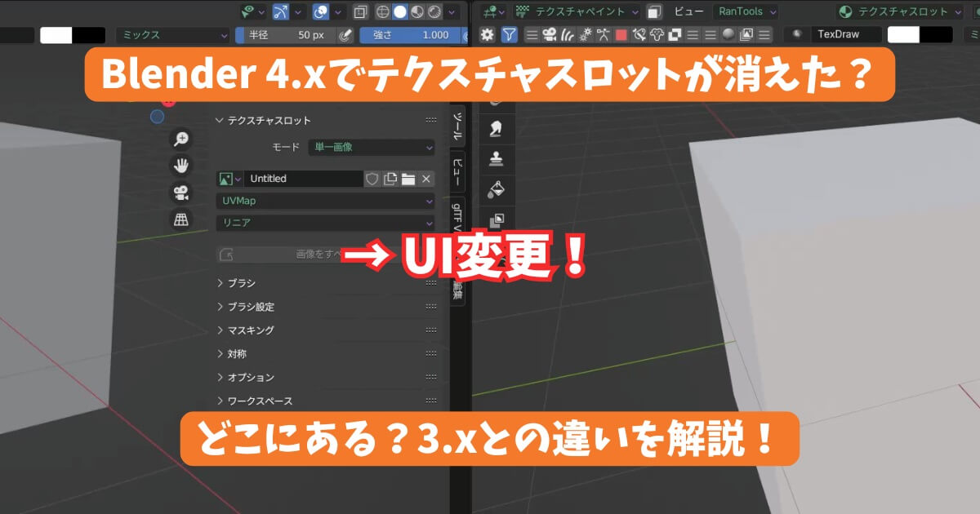This screenshot has width=980, height=514.
Task: Click the TexDraw brush name field
Action: pyautogui.click(x=847, y=35)
